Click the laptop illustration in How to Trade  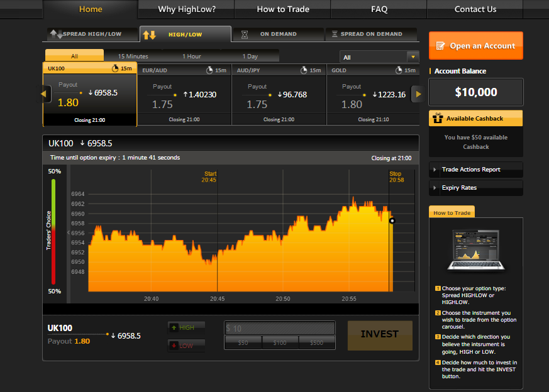(476, 250)
